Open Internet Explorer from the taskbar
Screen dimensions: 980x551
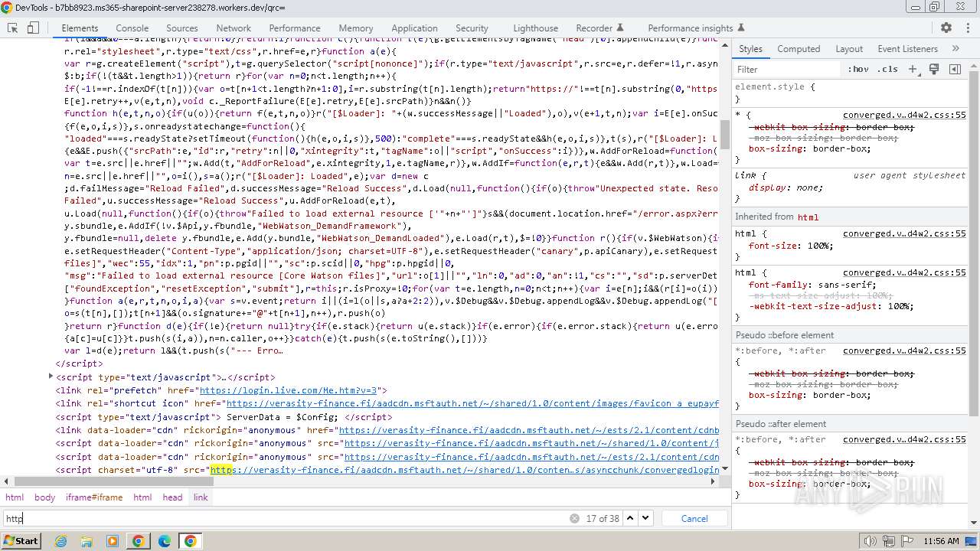pyautogui.click(x=63, y=541)
